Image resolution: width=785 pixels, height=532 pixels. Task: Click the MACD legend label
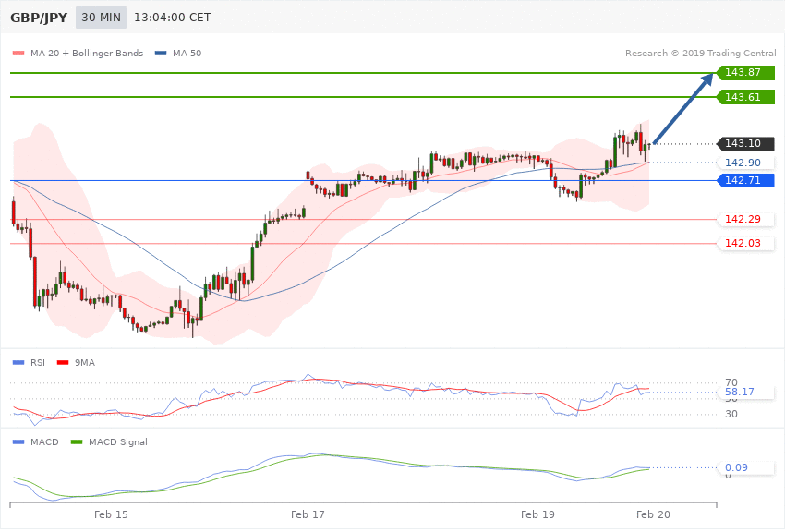tap(44, 441)
